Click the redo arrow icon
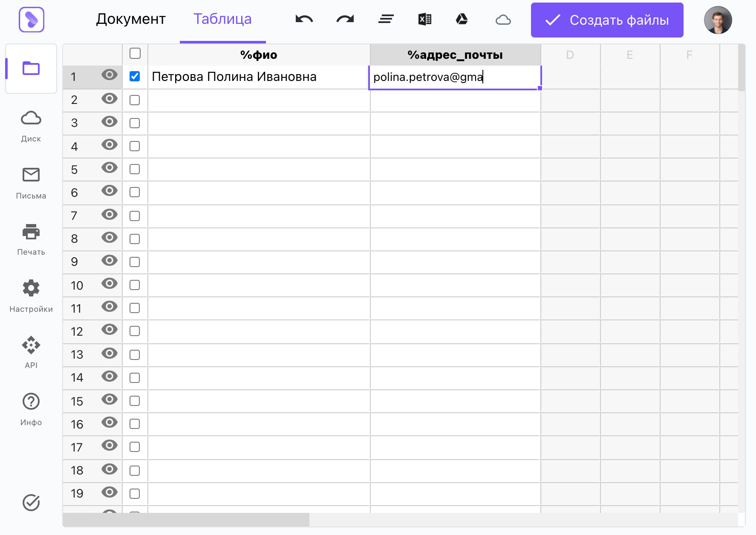This screenshot has width=756, height=535. click(345, 19)
